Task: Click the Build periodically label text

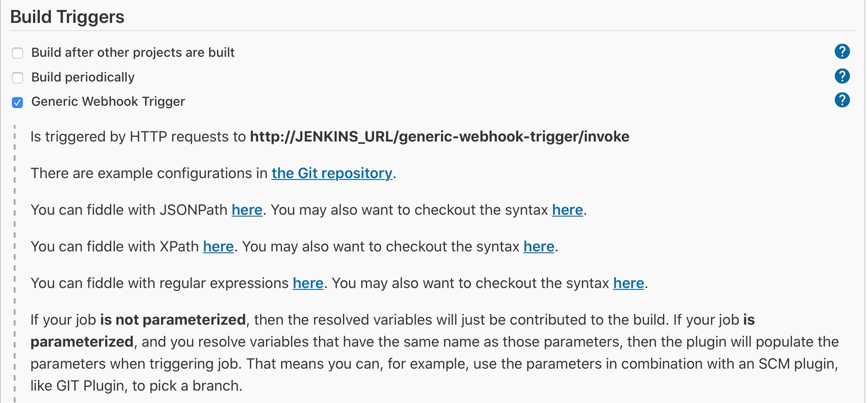Action: coord(83,77)
